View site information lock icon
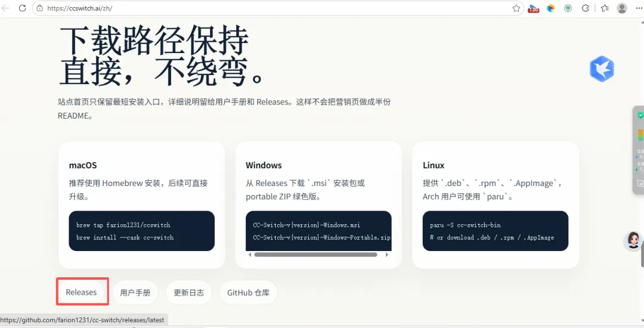644x328 pixels. [40, 8]
